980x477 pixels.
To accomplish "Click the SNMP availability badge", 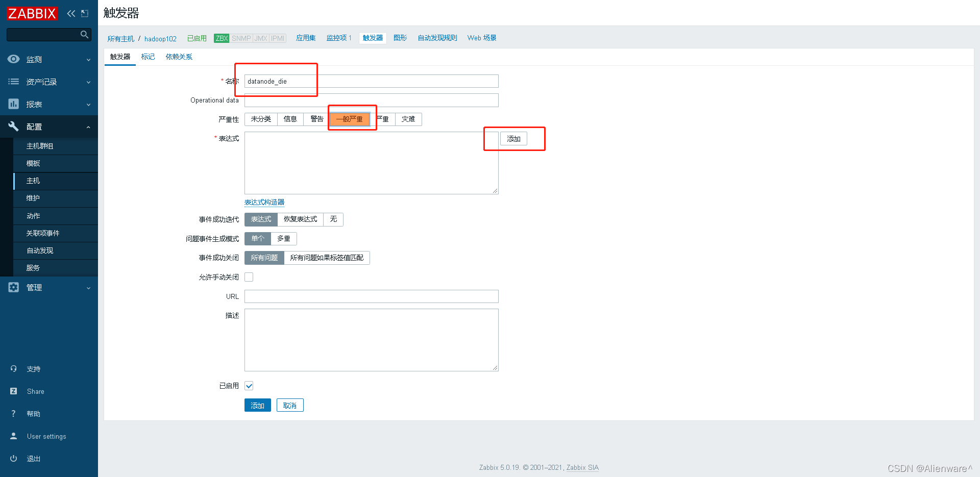I will (241, 38).
